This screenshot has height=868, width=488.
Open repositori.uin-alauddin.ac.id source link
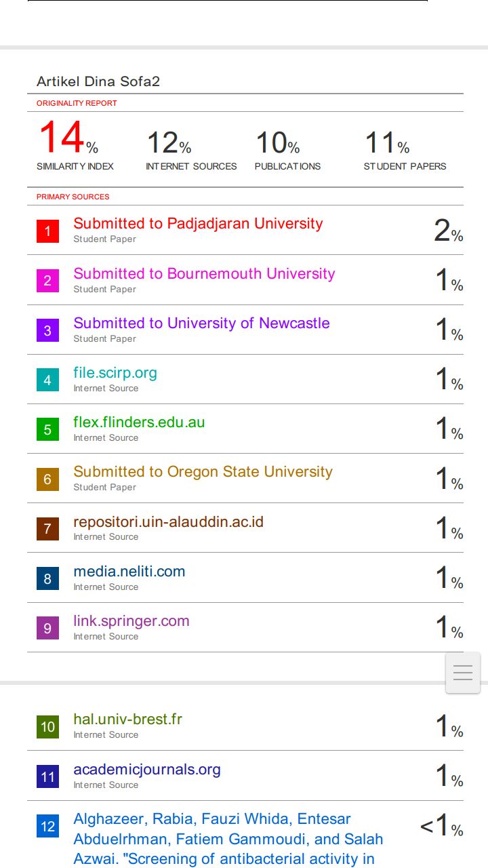pos(168,522)
